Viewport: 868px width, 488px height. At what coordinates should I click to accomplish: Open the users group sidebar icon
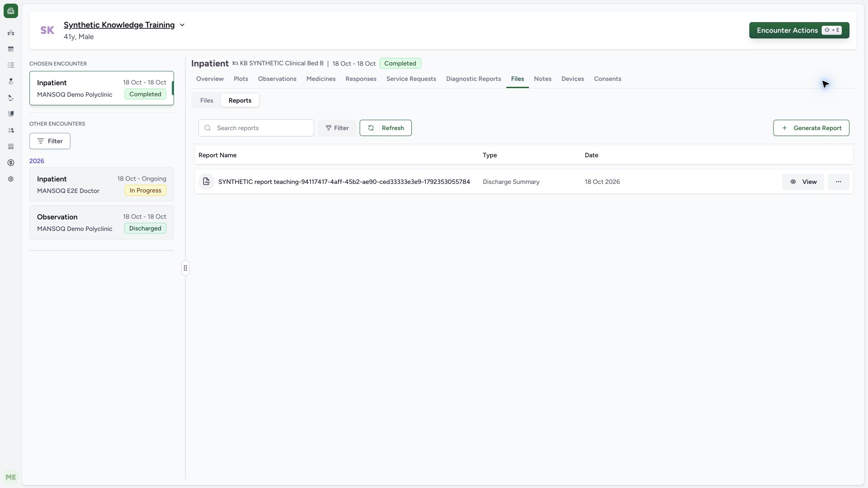click(11, 130)
